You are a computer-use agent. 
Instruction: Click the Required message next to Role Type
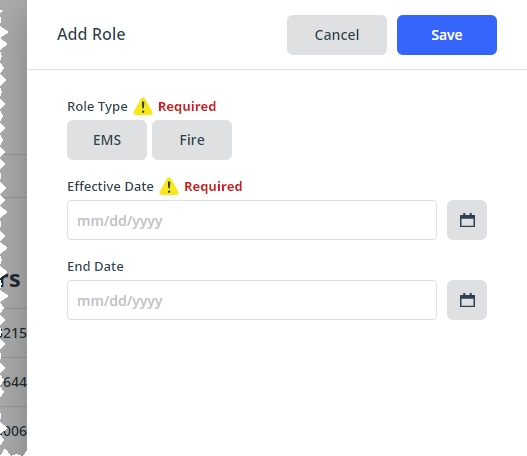tap(187, 107)
